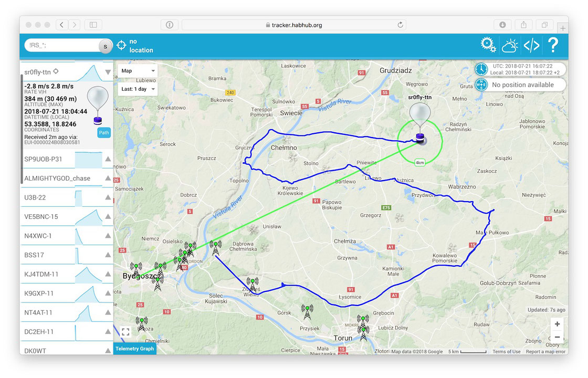The width and height of the screenshot is (588, 378).
Task: Click the UTC clock icon
Action: point(481,69)
